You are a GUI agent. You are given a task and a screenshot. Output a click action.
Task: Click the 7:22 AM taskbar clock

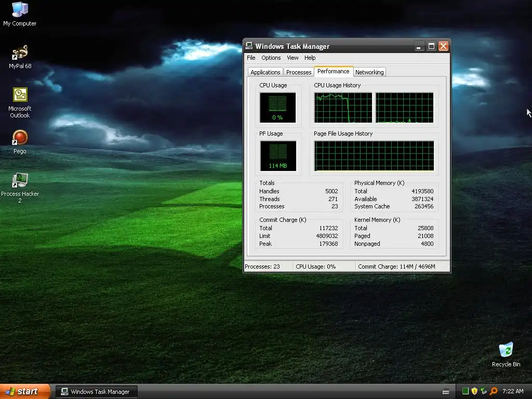coord(513,391)
